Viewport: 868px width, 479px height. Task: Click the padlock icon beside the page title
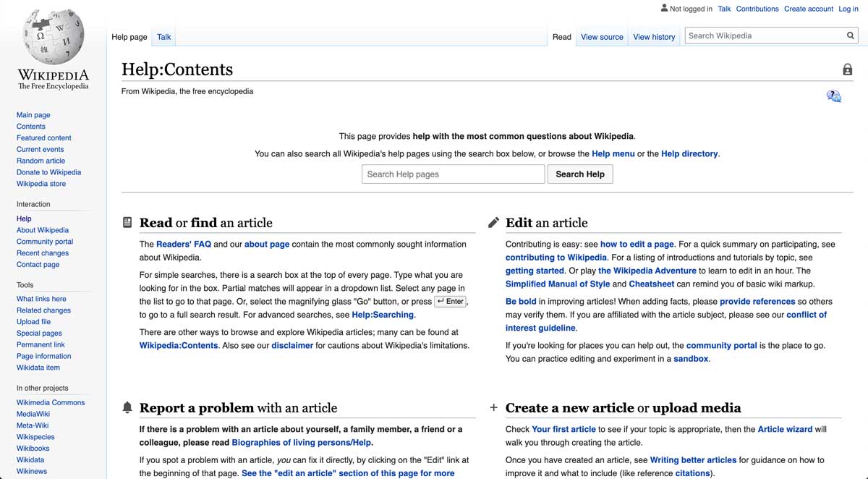[847, 69]
